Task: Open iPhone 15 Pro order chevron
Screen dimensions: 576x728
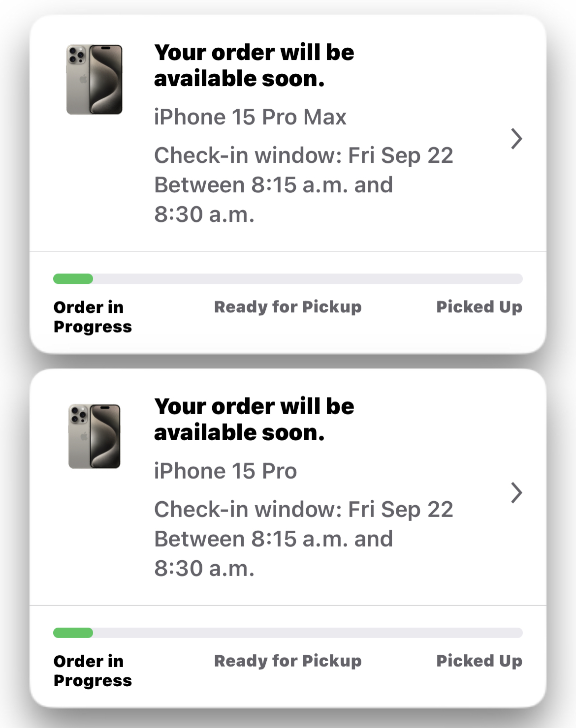Action: (x=516, y=493)
